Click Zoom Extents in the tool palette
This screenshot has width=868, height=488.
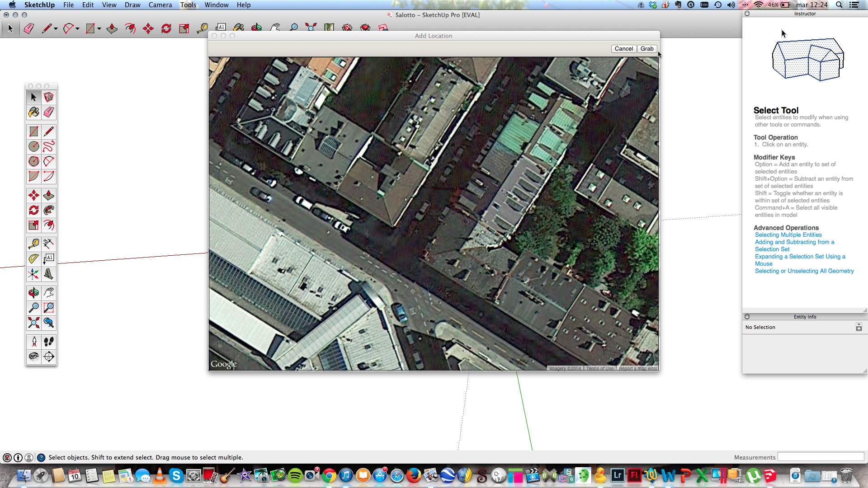click(33, 323)
